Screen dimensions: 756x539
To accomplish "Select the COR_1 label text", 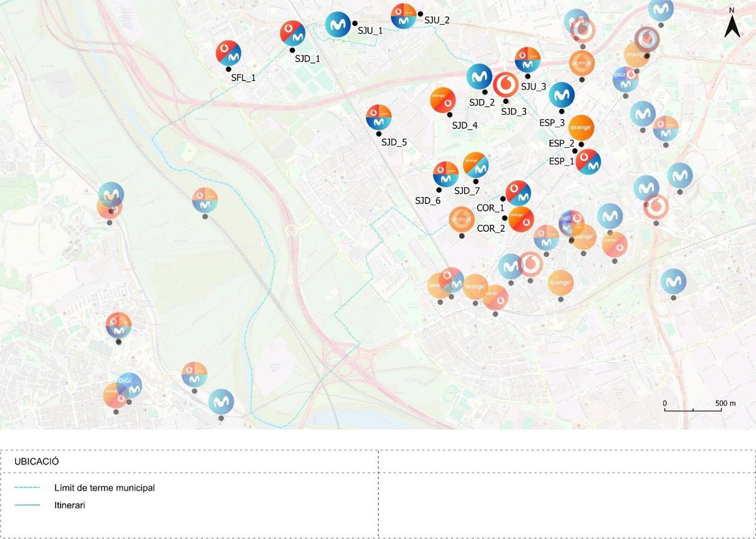I will (x=491, y=208).
